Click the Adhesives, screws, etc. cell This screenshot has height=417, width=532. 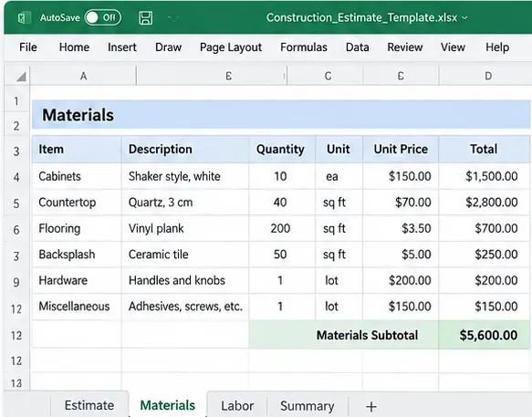(x=185, y=307)
